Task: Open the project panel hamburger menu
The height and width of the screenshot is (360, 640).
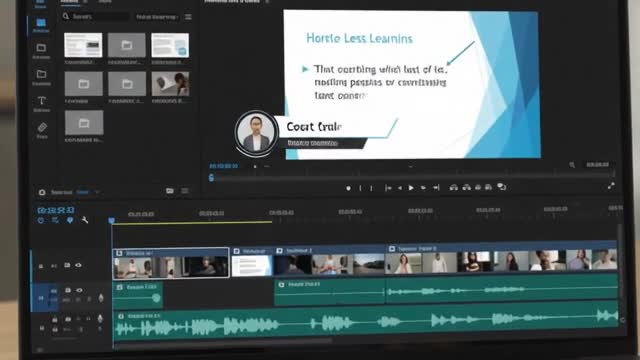Action: point(188,17)
